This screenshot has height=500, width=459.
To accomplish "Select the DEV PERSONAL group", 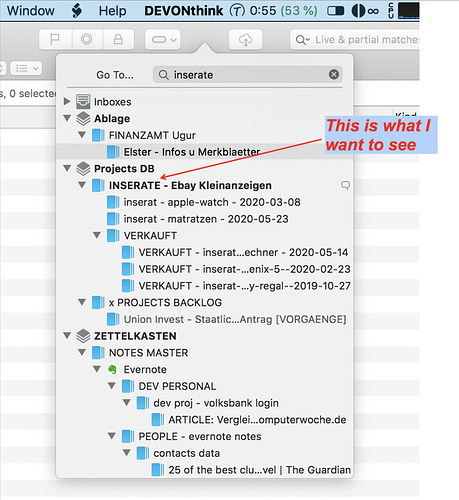I will pyautogui.click(x=177, y=386).
